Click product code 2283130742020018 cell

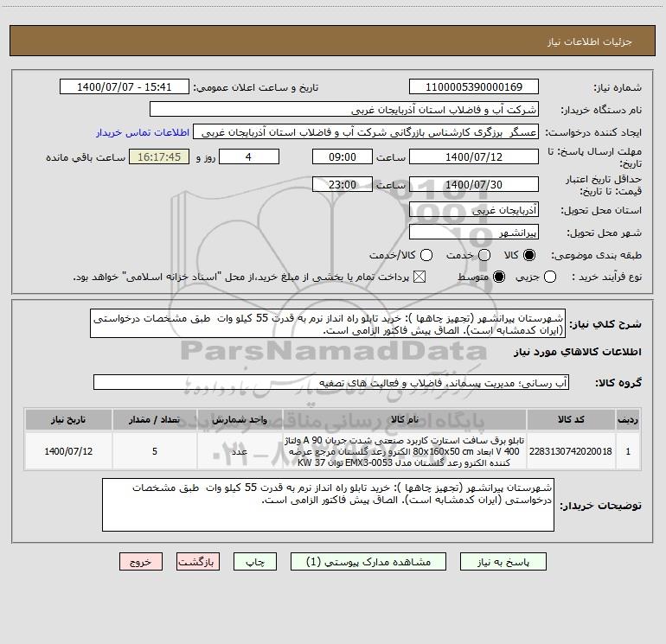(571, 451)
